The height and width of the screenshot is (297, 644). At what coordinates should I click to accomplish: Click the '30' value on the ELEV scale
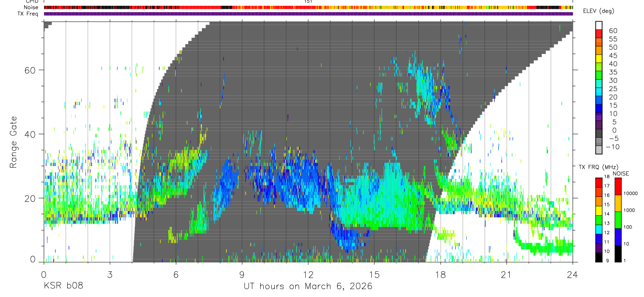click(612, 81)
